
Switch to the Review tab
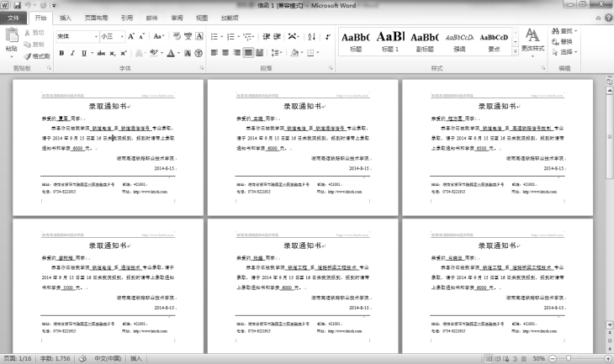click(177, 18)
